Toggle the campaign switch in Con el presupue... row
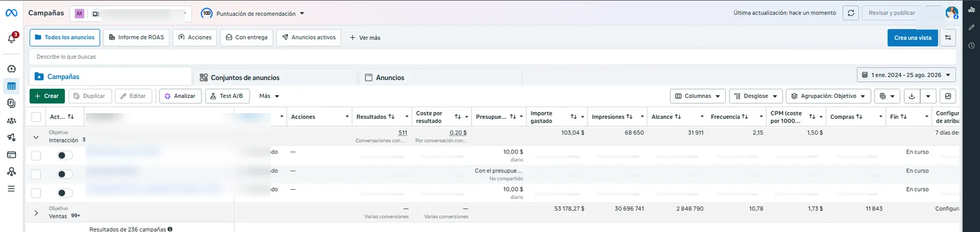Image resolution: width=980 pixels, height=232 pixels. [64, 174]
